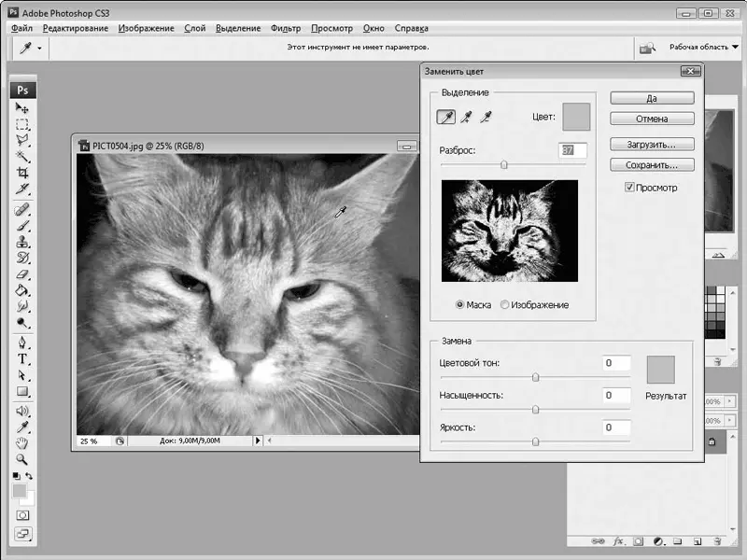Select the Dodge tool
747x560 pixels.
pos(21,323)
